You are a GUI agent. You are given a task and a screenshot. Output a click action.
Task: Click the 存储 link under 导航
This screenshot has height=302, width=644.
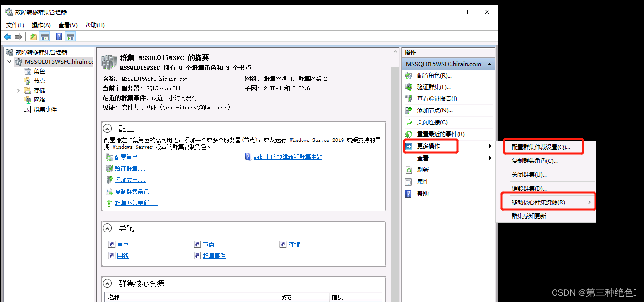click(x=294, y=244)
